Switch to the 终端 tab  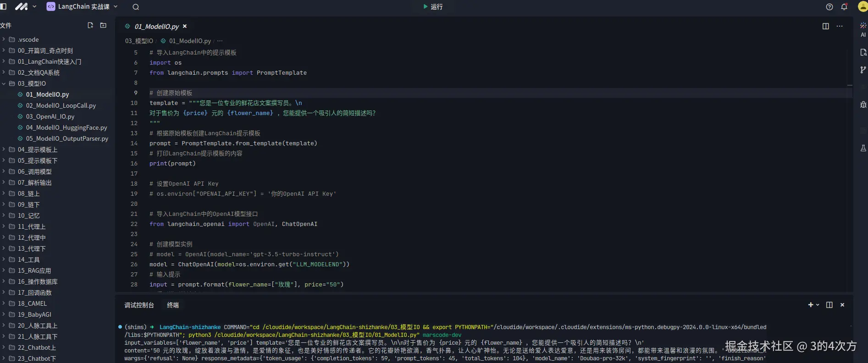[x=173, y=305]
